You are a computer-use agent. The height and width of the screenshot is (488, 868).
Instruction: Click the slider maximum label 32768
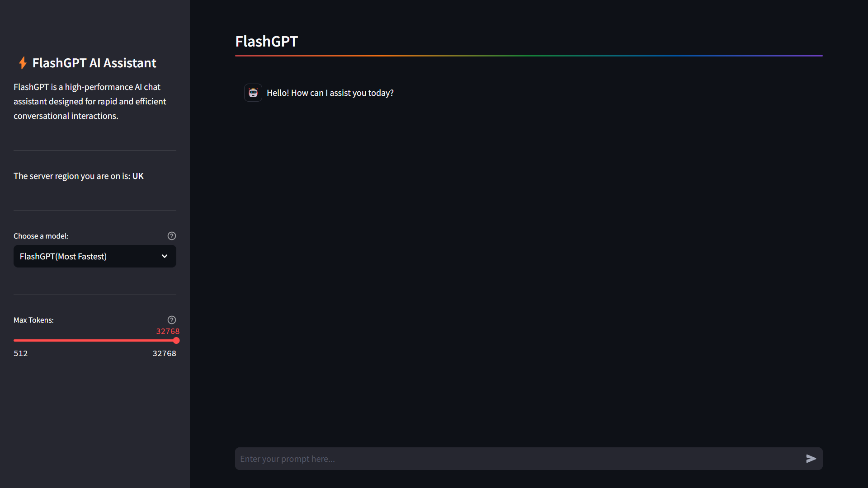(x=164, y=353)
